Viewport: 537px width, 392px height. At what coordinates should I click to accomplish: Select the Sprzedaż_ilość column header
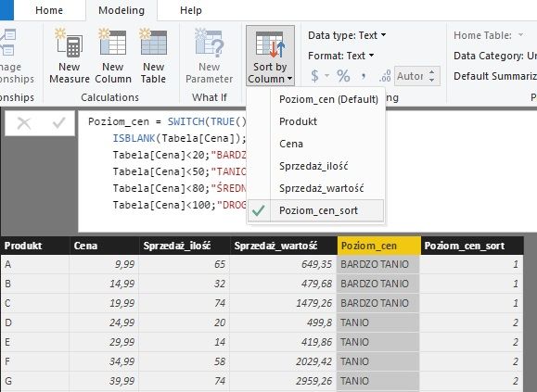(185, 246)
